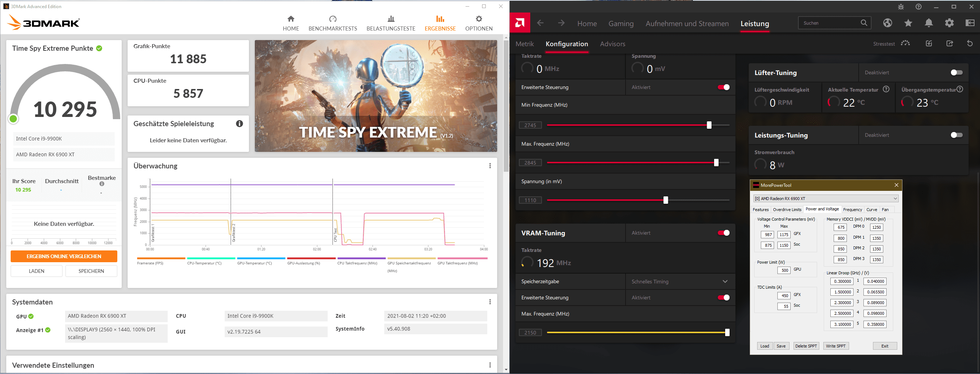Screen dimensions: 980x374
Task: Open GPU selection dropdown in MorePowerTool
Action: pos(826,198)
